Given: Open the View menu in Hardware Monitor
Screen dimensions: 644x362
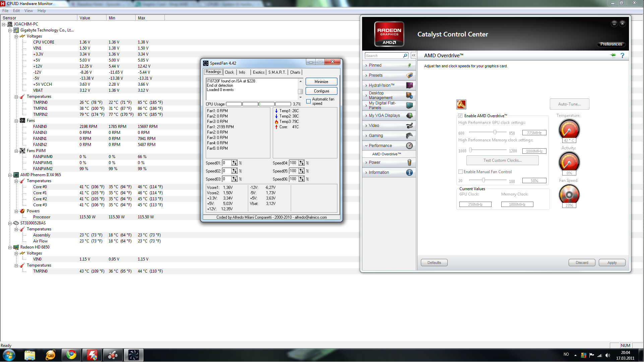Looking at the screenshot, I should (28, 11).
